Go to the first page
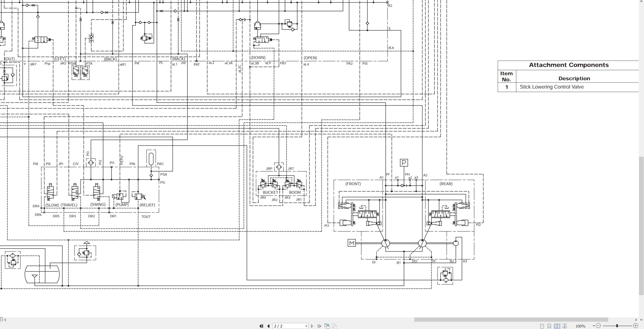Viewport: 644px width, 329px height. (261, 326)
